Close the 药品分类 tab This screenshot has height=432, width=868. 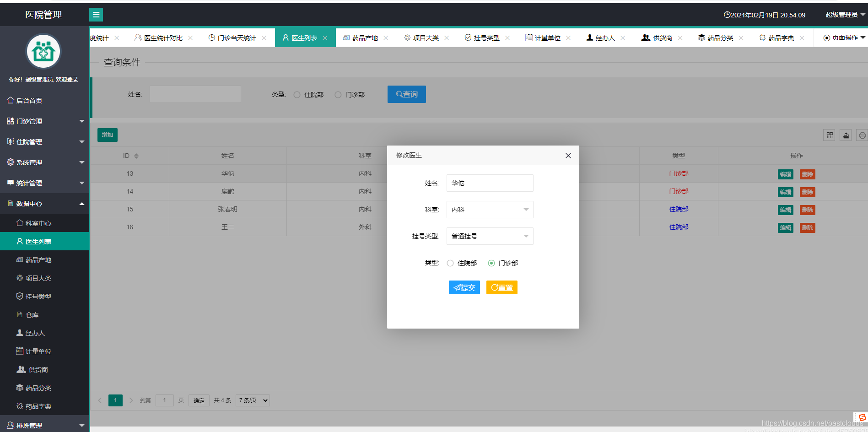coord(741,38)
